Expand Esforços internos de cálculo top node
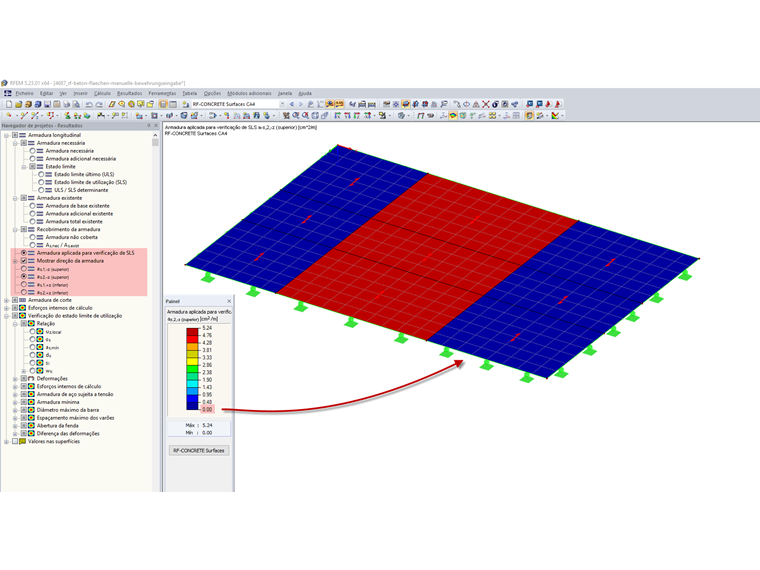 click(6, 308)
